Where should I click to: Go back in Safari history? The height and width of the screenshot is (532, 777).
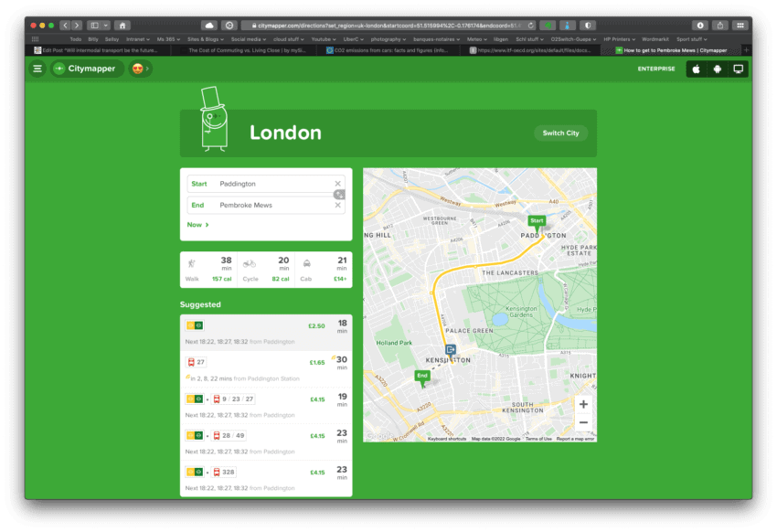(x=66, y=26)
